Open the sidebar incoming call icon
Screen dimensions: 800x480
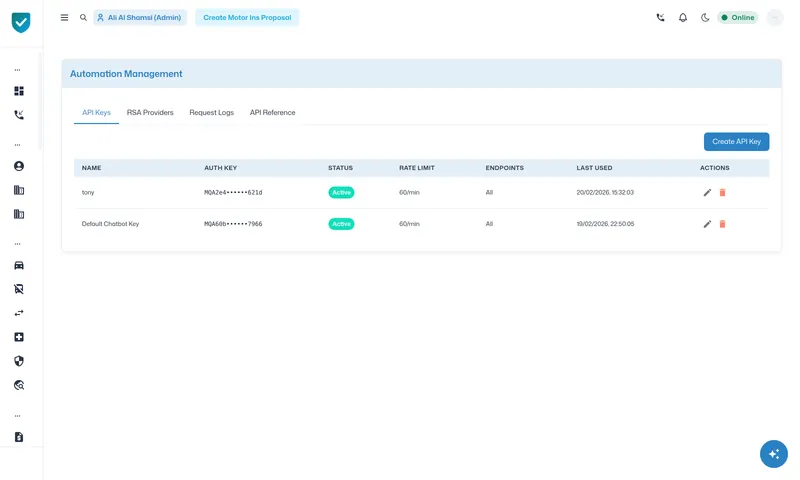point(19,115)
